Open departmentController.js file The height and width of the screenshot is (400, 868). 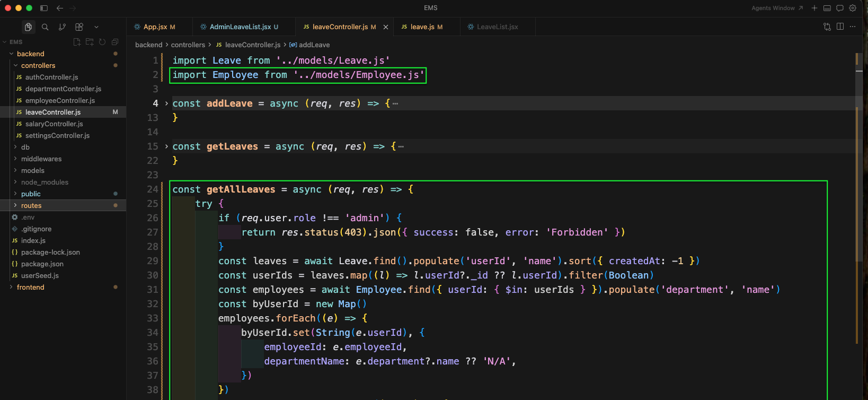pyautogui.click(x=63, y=89)
